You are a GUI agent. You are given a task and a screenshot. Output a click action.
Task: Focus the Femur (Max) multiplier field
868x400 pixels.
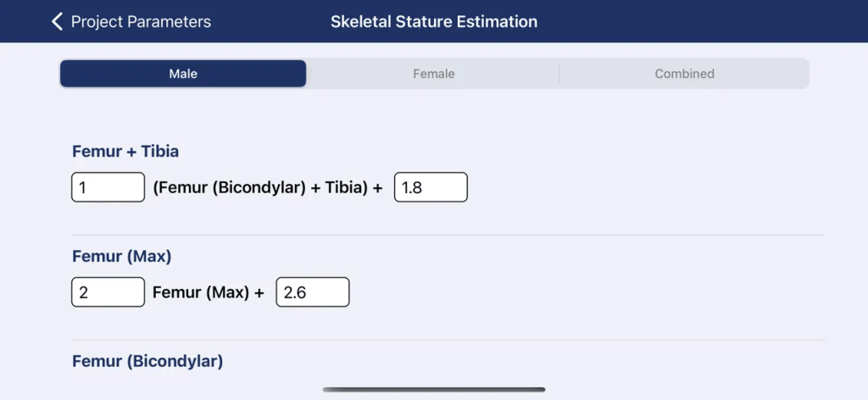108,292
